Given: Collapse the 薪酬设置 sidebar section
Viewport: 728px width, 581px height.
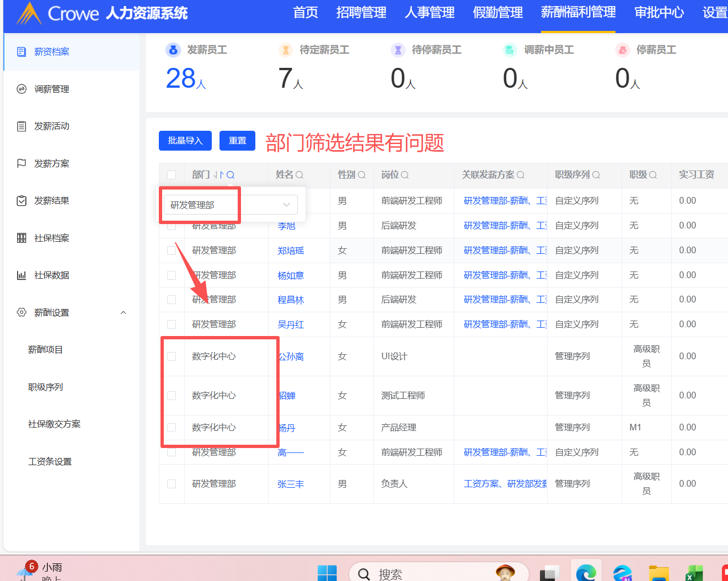Looking at the screenshot, I should point(124,313).
